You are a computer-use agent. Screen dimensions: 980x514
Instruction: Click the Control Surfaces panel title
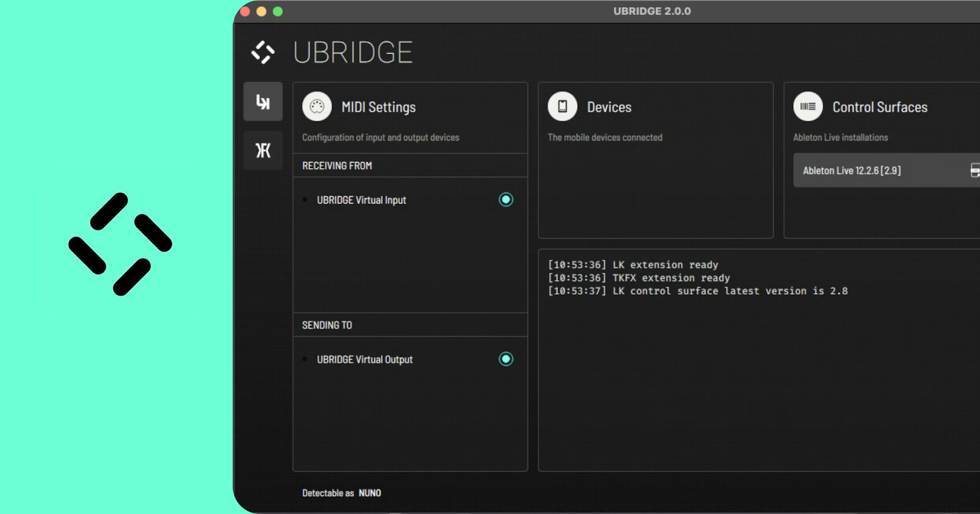[x=880, y=107]
